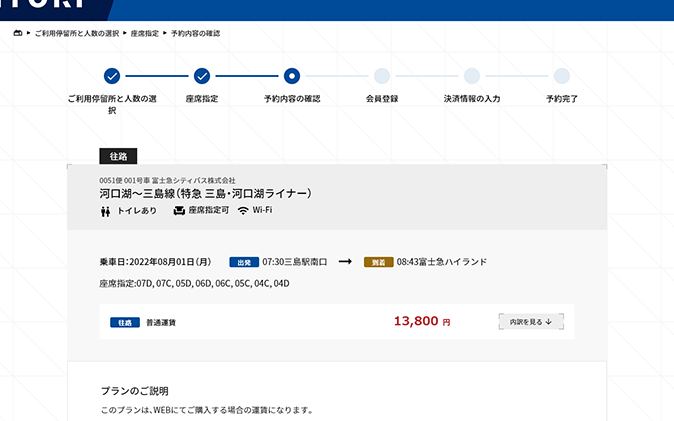Image resolution: width=674 pixels, height=421 pixels.
Task: Click the blue 出発 badge
Action: (x=244, y=262)
